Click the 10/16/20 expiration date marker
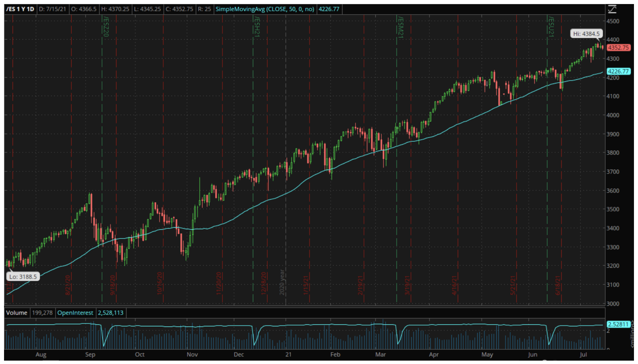 pos(159,283)
